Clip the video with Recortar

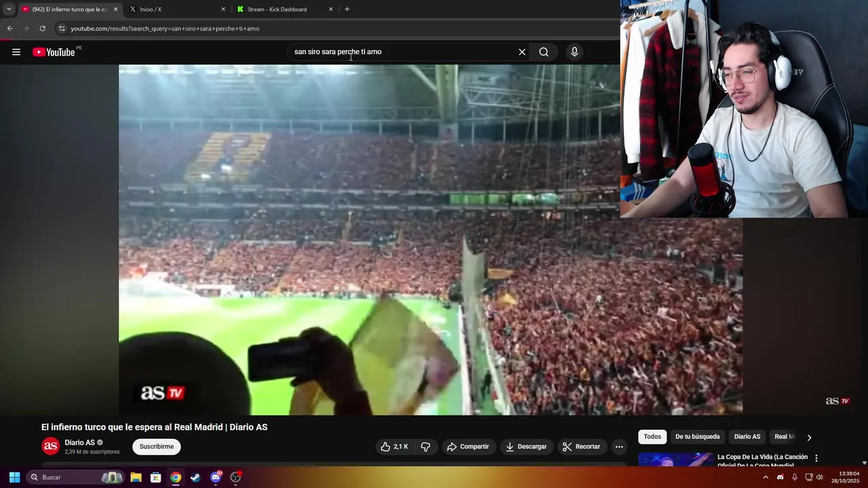pyautogui.click(x=582, y=447)
